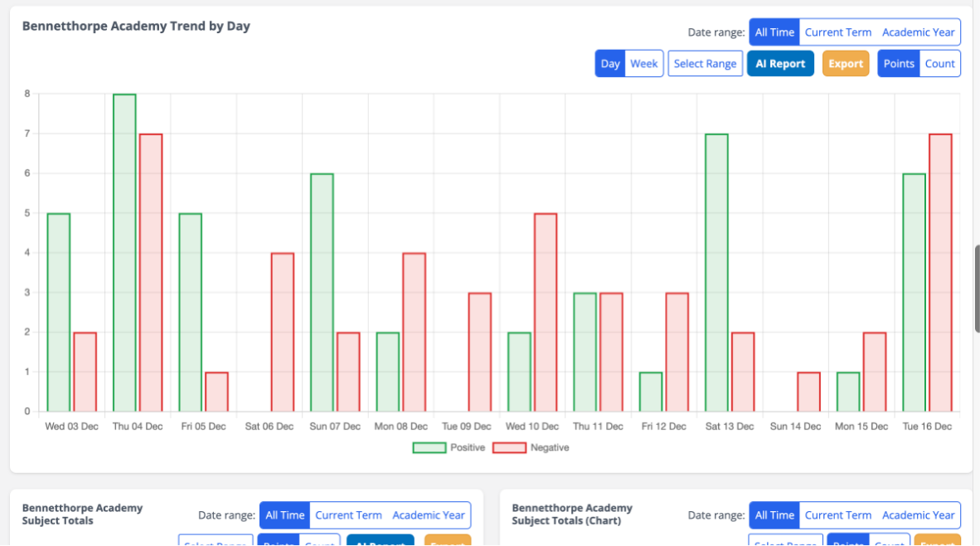
Task: Click the Tue 16 Dec negative bar
Action: [940, 273]
